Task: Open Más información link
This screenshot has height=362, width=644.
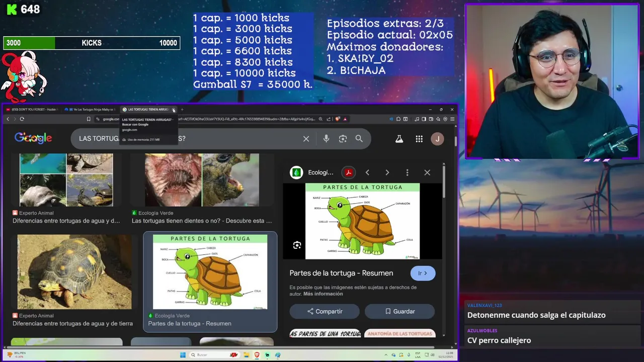Action: click(x=323, y=294)
